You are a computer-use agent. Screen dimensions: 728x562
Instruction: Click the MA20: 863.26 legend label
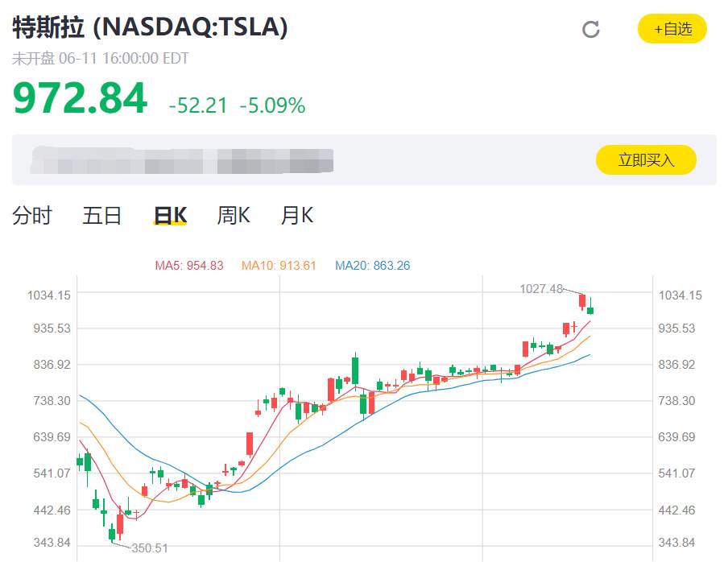pyautogui.click(x=372, y=266)
